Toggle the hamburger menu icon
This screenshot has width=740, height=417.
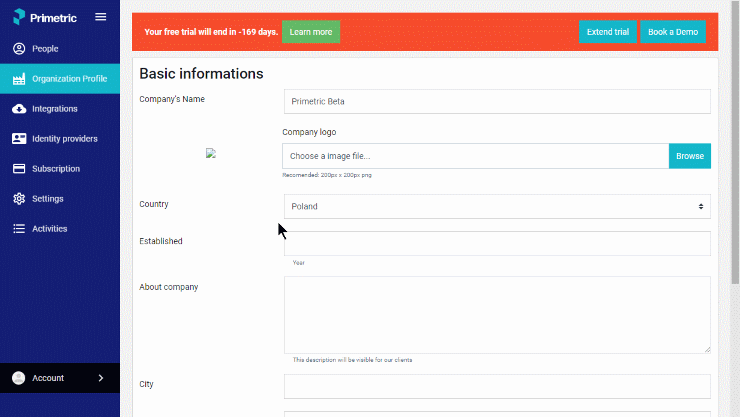(101, 17)
